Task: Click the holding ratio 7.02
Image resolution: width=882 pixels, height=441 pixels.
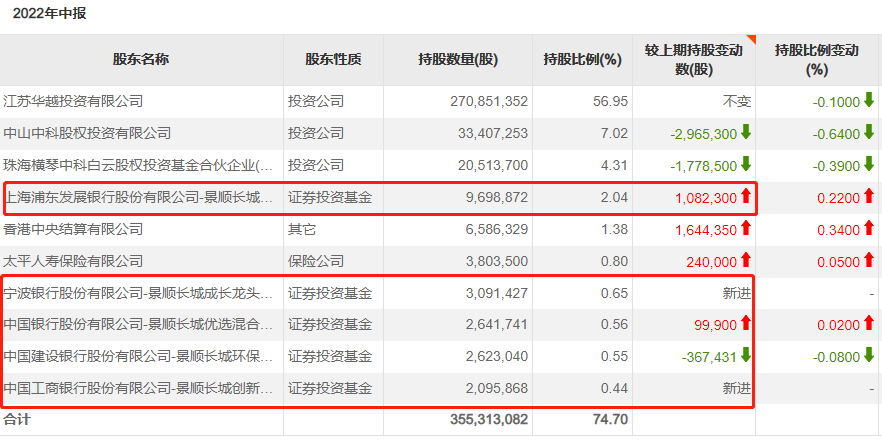Action: tap(615, 134)
